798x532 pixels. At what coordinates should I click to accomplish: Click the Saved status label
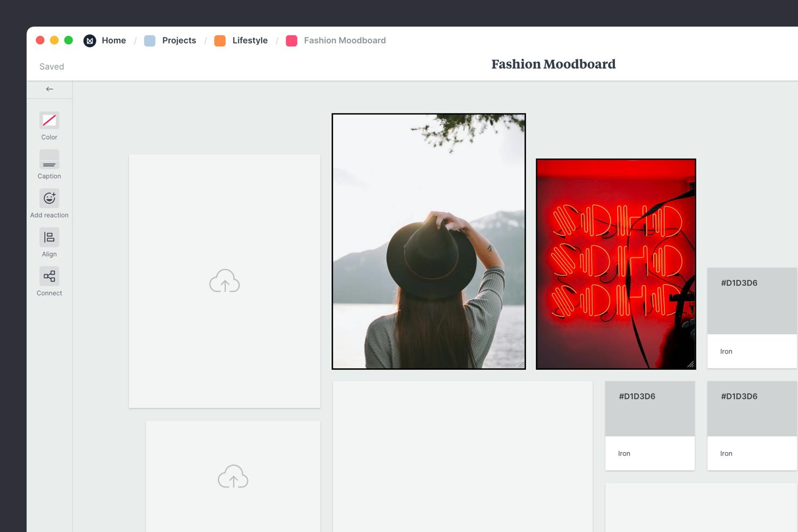coord(51,66)
